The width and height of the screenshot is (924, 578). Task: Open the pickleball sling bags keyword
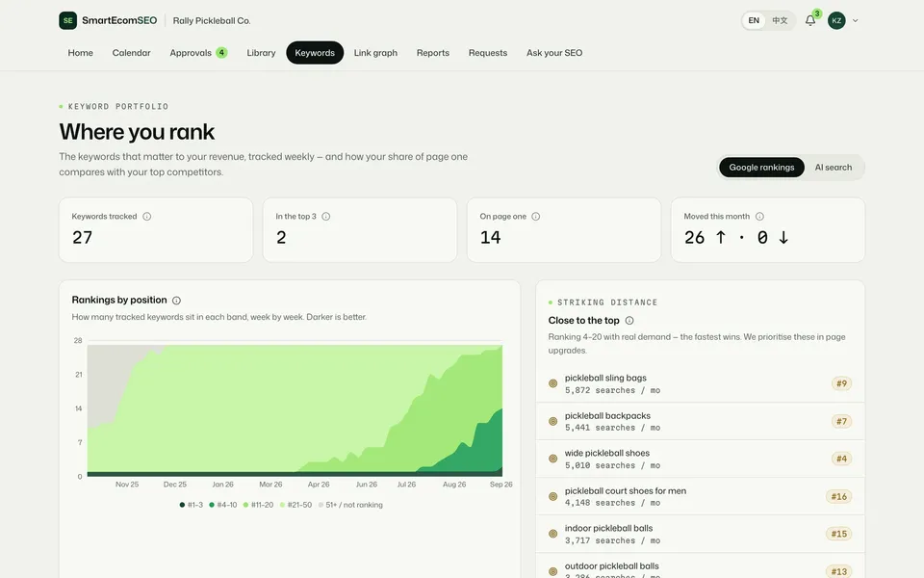(700, 383)
